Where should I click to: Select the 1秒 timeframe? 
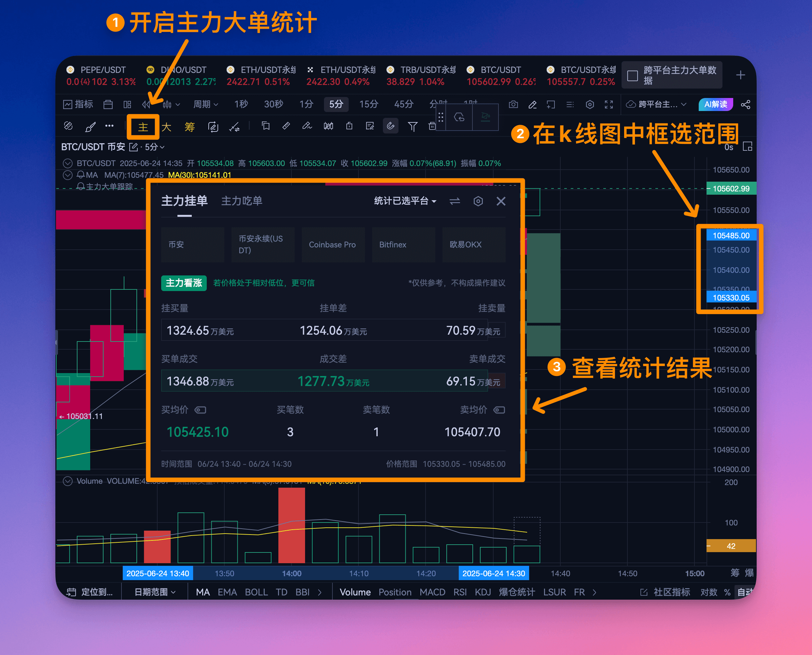tap(241, 104)
